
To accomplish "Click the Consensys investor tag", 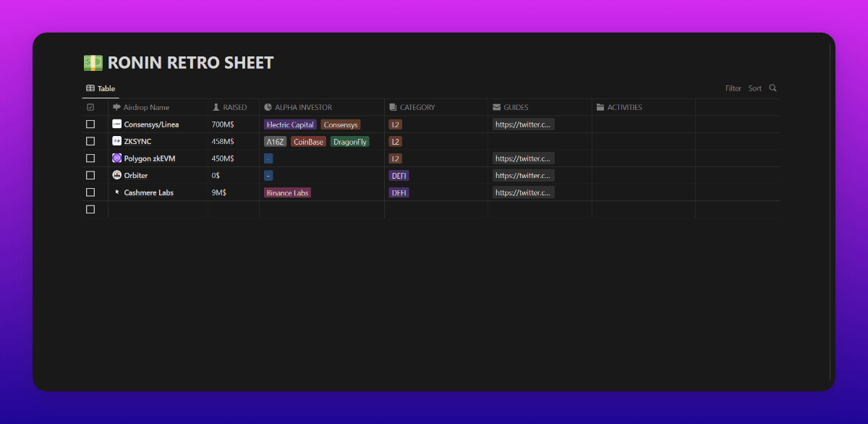I will click(x=341, y=124).
